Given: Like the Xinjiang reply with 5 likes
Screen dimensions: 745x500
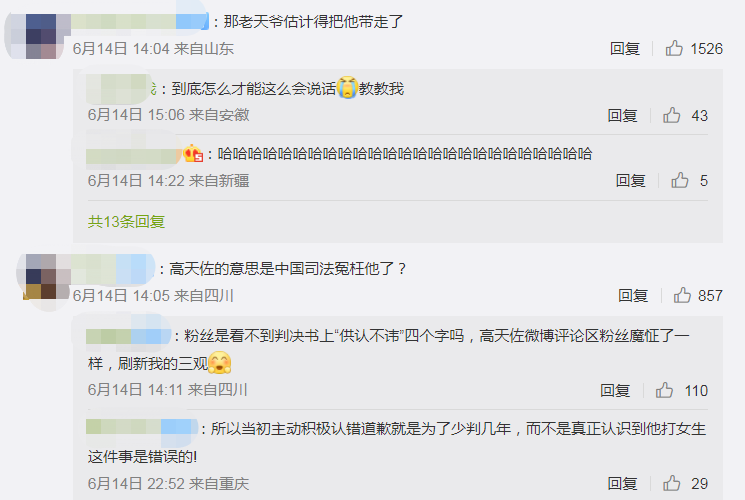Looking at the screenshot, I should click(679, 180).
